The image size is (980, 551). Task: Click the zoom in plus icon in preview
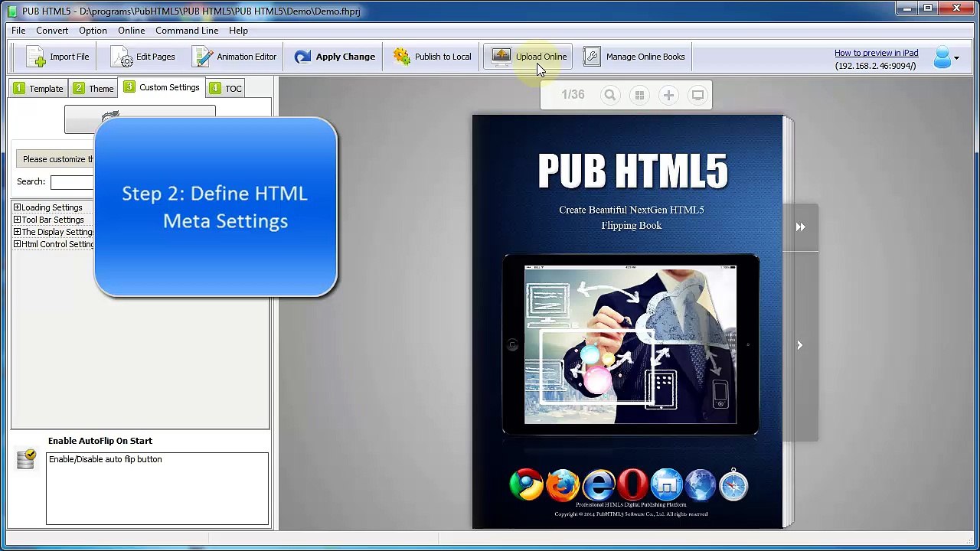pos(668,95)
